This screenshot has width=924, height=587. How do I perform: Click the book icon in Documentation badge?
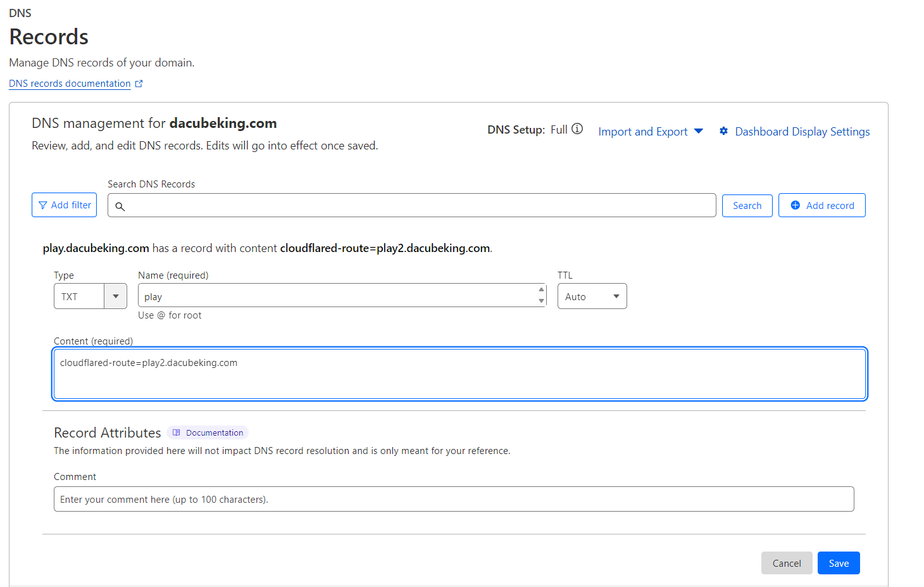point(177,432)
